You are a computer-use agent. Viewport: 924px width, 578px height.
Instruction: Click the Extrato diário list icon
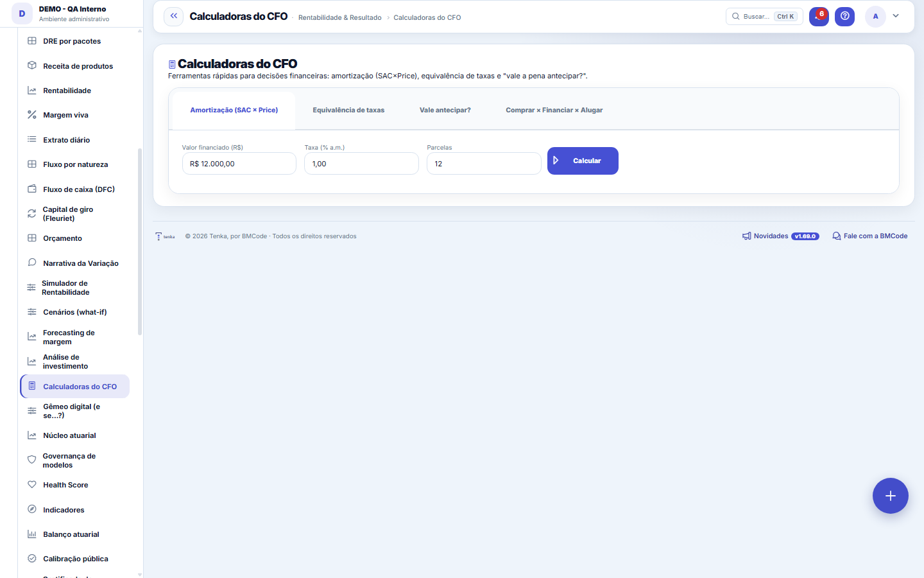[x=32, y=139]
